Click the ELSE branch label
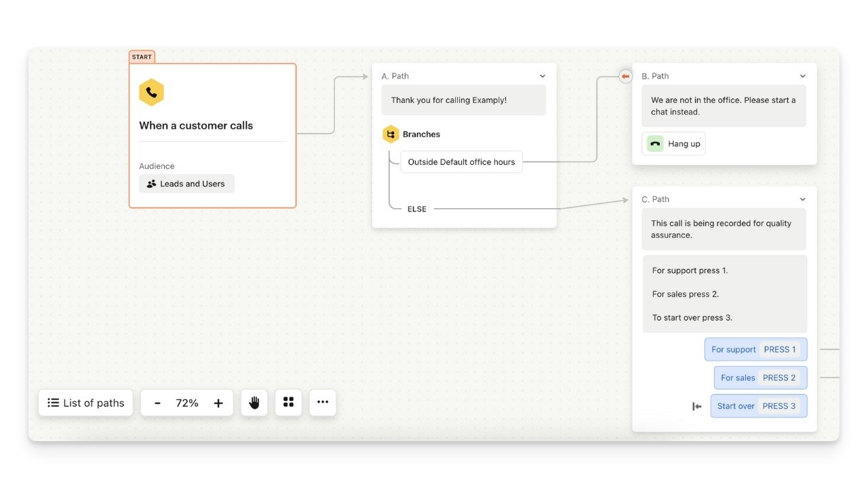Image resolution: width=868 pixels, height=488 pixels. pos(417,209)
